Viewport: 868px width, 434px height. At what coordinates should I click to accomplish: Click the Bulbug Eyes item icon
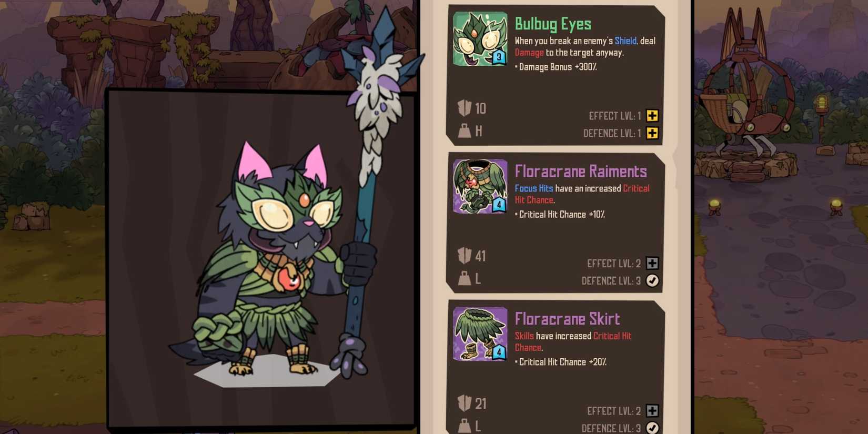480,39
